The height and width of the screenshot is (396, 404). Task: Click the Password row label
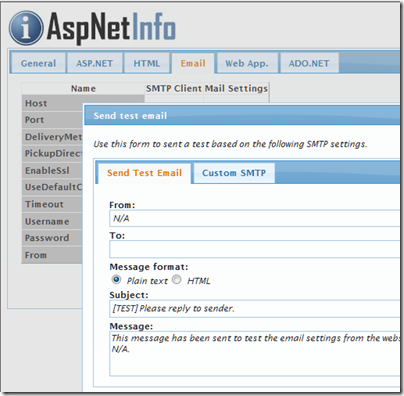pos(47,238)
